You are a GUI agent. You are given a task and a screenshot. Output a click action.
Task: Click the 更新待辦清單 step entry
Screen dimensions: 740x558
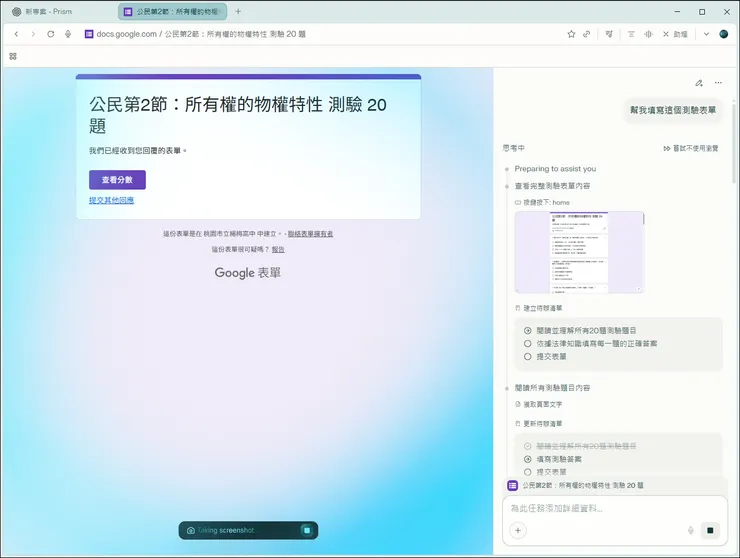pos(538,423)
